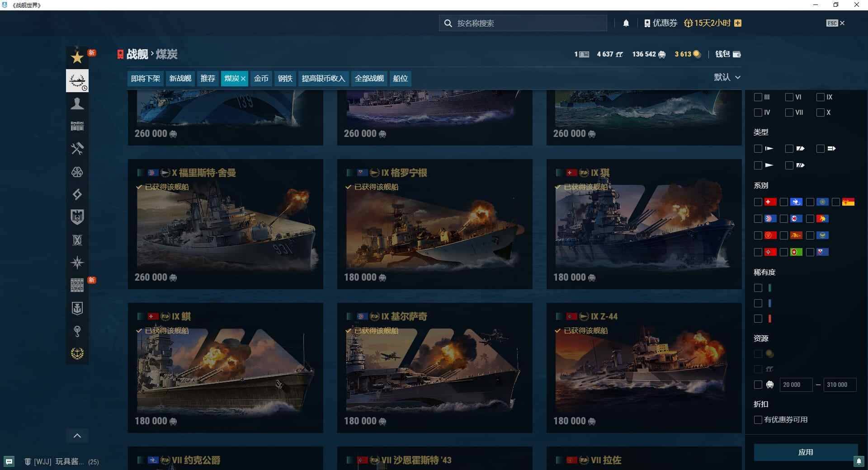
Task: Check the tier IX checkbox
Action: pos(820,97)
